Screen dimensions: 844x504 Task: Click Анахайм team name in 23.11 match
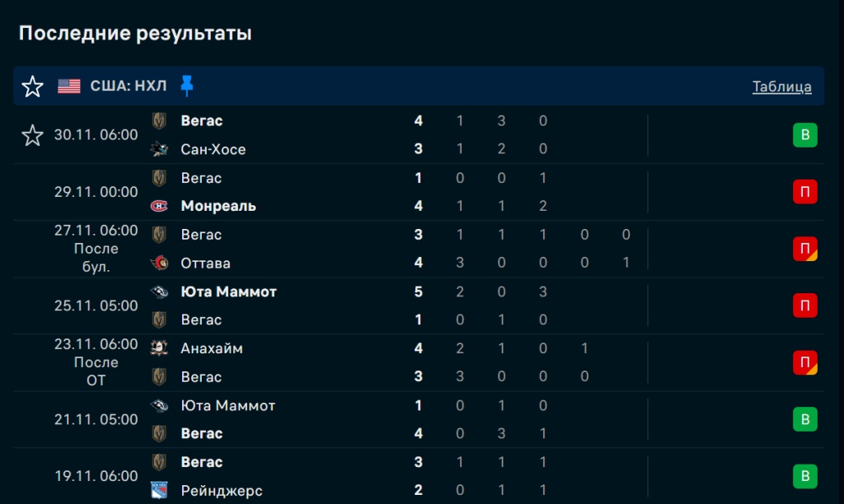tap(211, 348)
